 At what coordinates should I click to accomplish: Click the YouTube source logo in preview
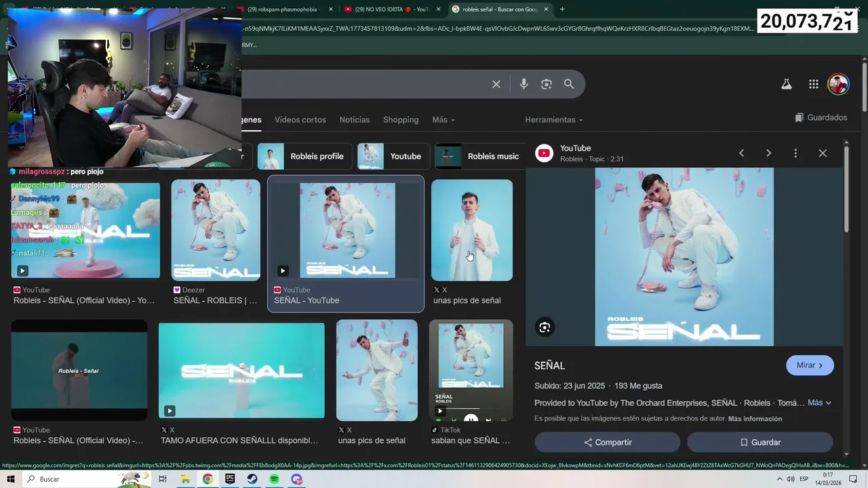tap(544, 153)
